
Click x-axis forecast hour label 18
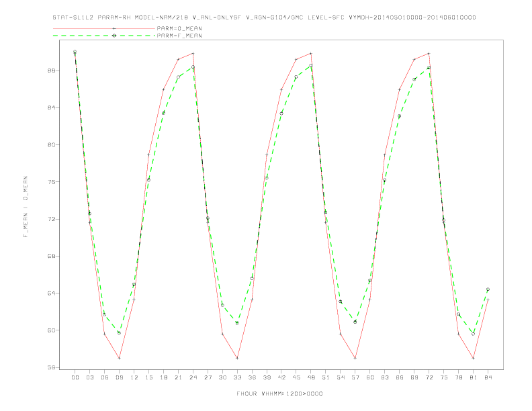pos(163,377)
